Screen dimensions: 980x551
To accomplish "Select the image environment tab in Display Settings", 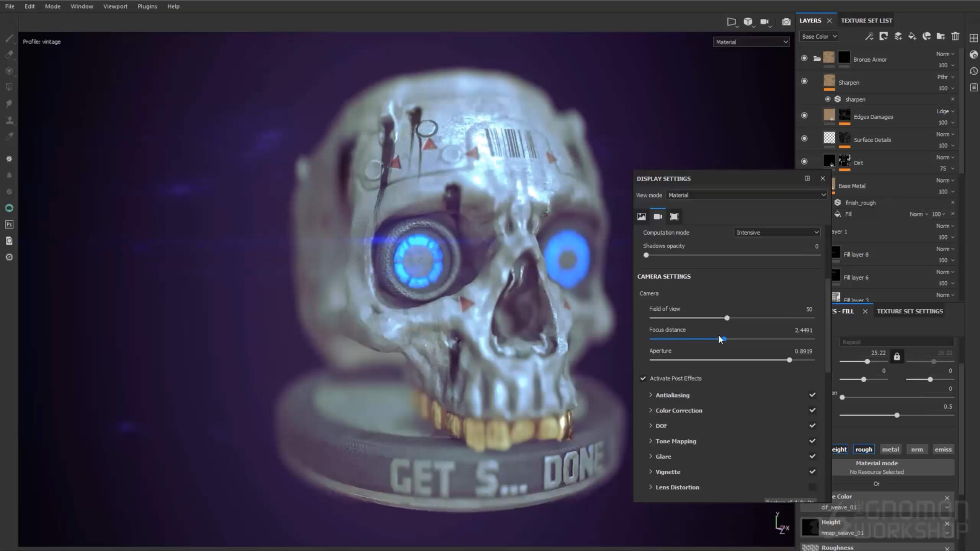I will pos(641,217).
